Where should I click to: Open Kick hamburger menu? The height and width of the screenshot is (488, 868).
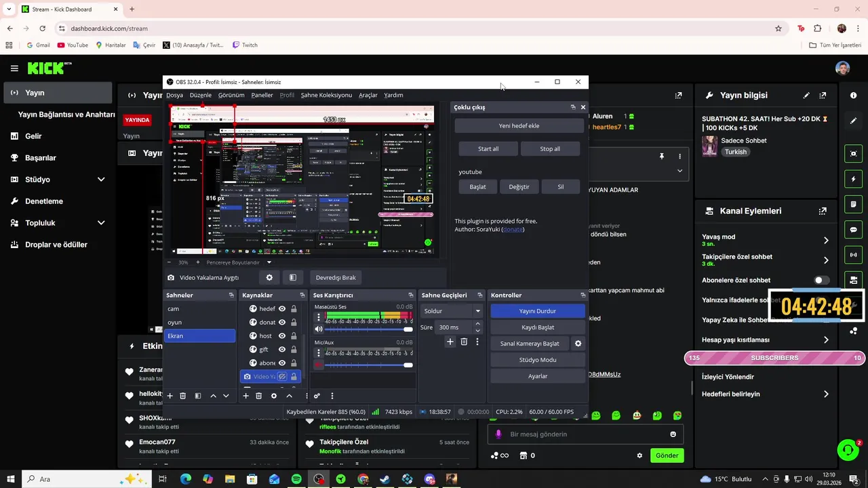pyautogui.click(x=14, y=68)
